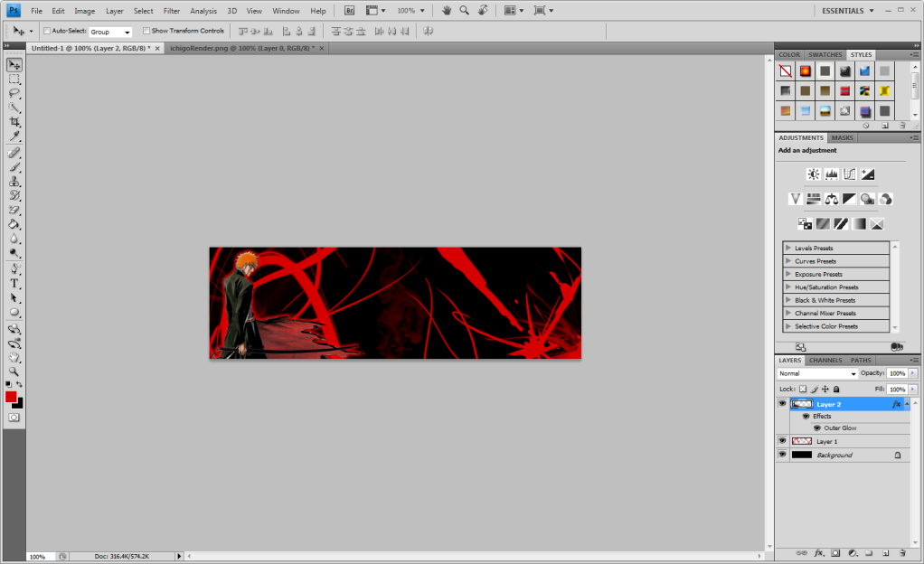
Task: Select the Magic Wand tool
Action: [14, 108]
